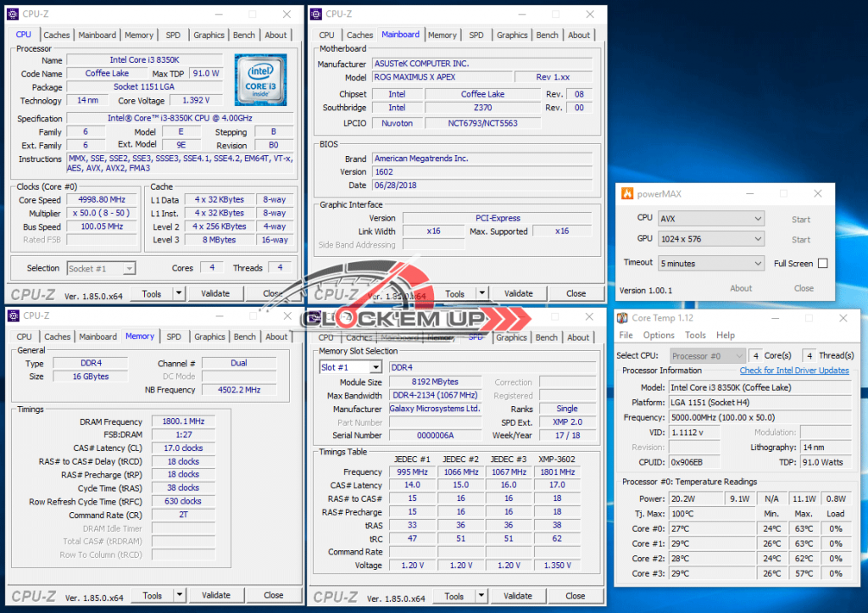Open the Processor #0 dropdown in Core Temp

click(x=707, y=355)
